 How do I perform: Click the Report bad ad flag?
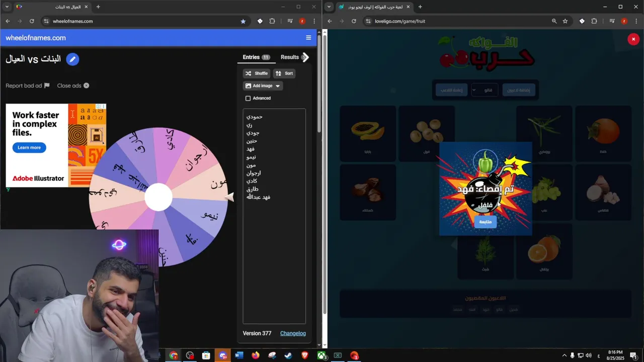[47, 85]
